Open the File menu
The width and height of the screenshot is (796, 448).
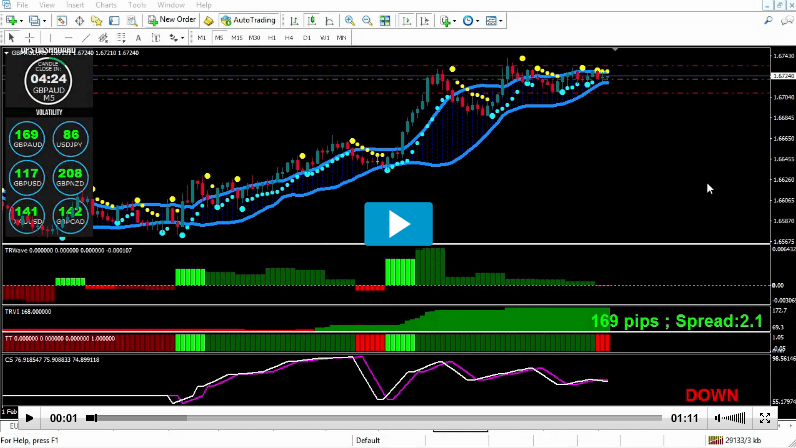pyautogui.click(x=22, y=5)
